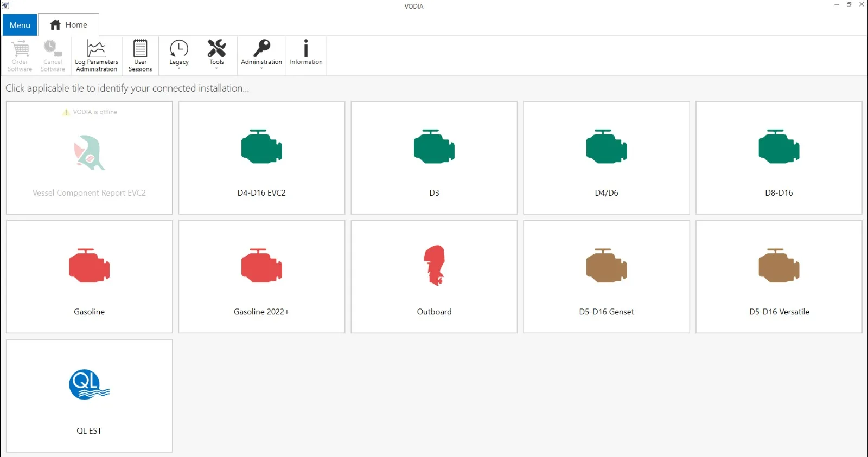Open the Menu tab
868x457 pixels.
20,25
